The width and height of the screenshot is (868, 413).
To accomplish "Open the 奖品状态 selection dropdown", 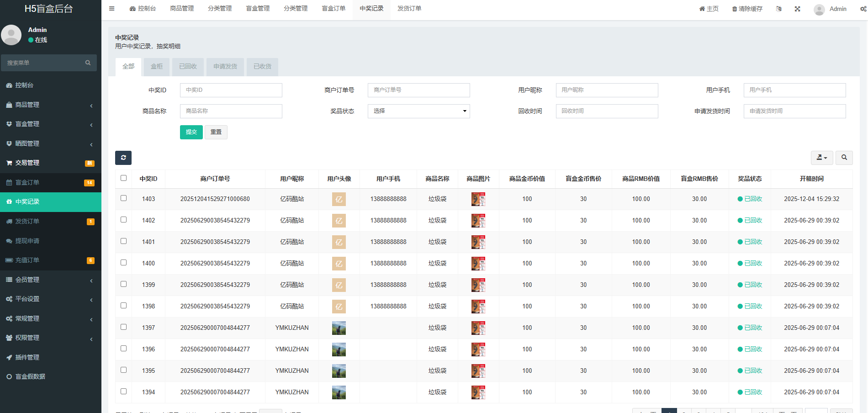I will (418, 111).
